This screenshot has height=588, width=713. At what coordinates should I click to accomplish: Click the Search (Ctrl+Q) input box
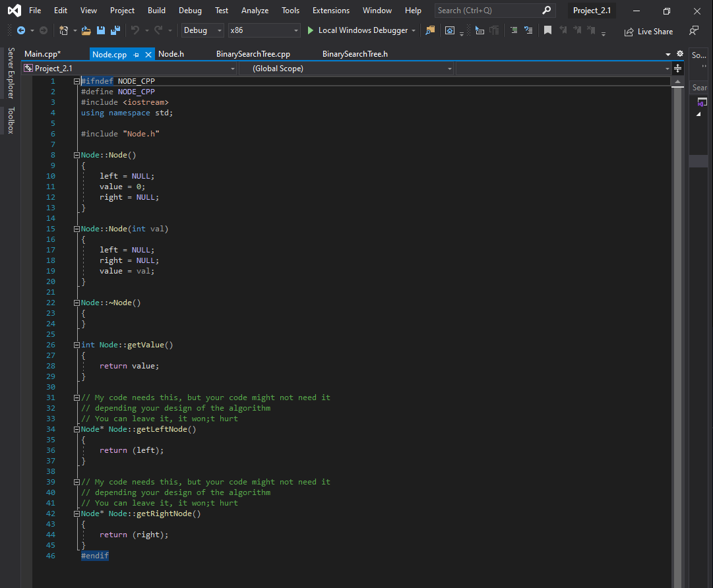pyautogui.click(x=488, y=11)
